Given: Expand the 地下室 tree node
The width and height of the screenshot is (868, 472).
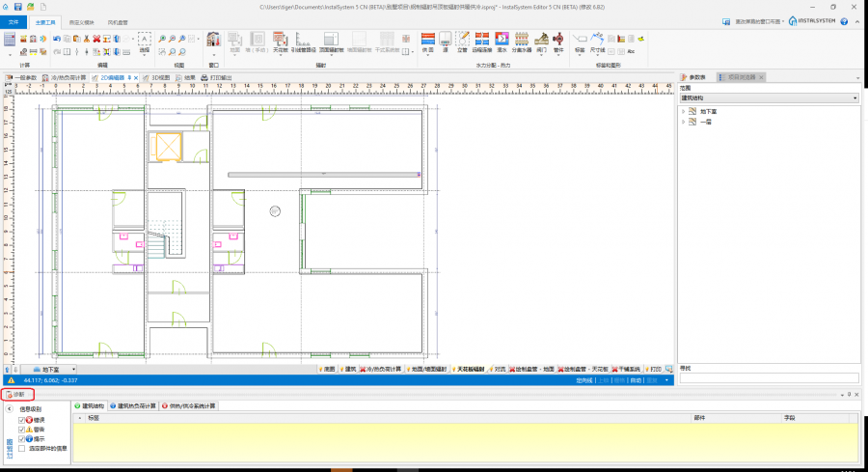Looking at the screenshot, I should (683, 112).
